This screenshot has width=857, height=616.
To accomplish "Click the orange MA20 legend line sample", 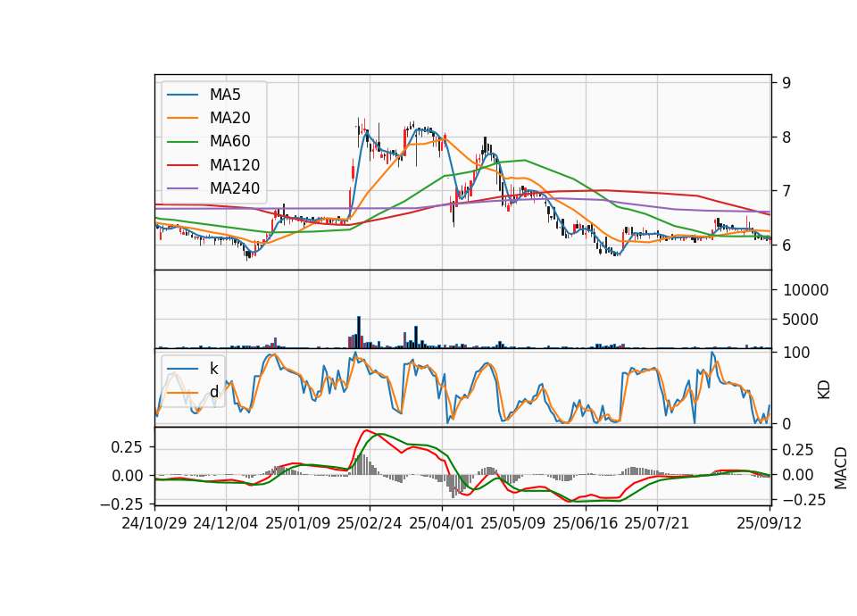I will pos(182,118).
